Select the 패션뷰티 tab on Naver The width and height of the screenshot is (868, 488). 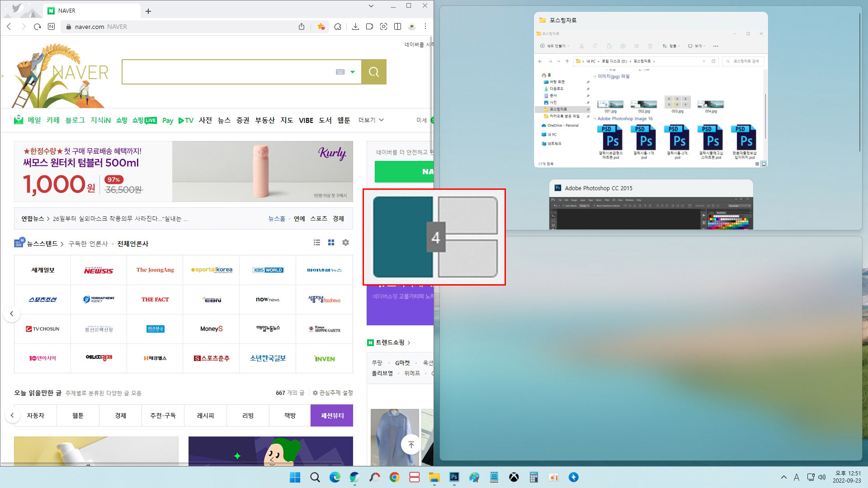(331, 415)
